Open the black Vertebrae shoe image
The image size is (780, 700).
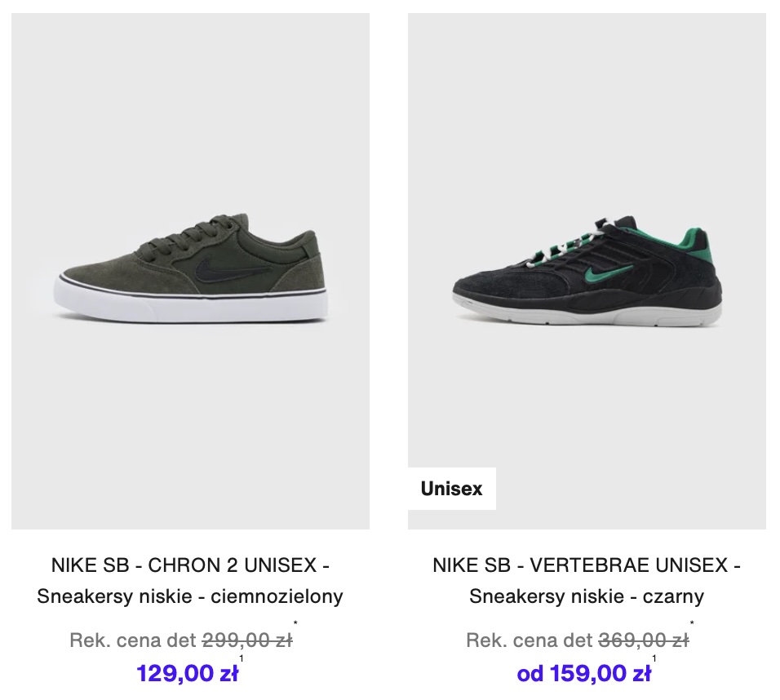coord(587,271)
